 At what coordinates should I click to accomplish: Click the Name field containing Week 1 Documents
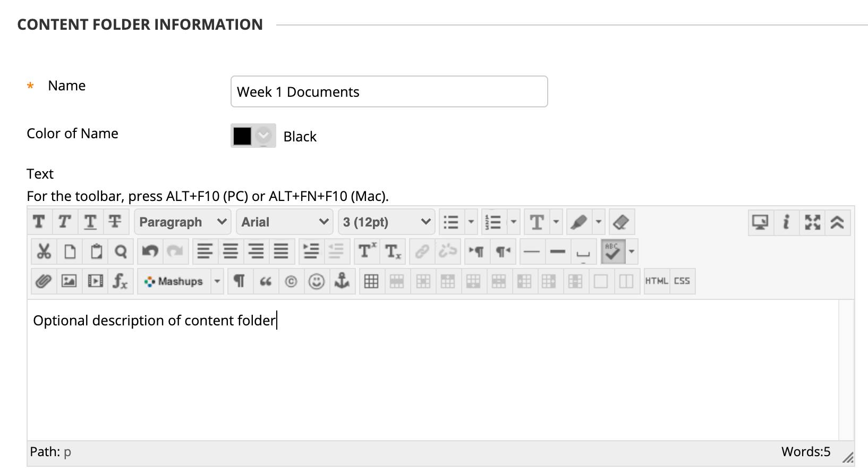click(389, 91)
